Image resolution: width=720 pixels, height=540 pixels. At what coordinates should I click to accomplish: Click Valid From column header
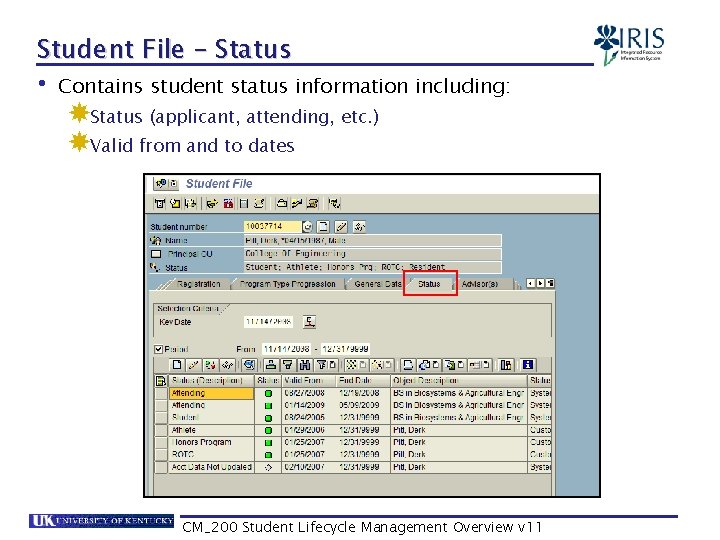pyautogui.click(x=308, y=381)
